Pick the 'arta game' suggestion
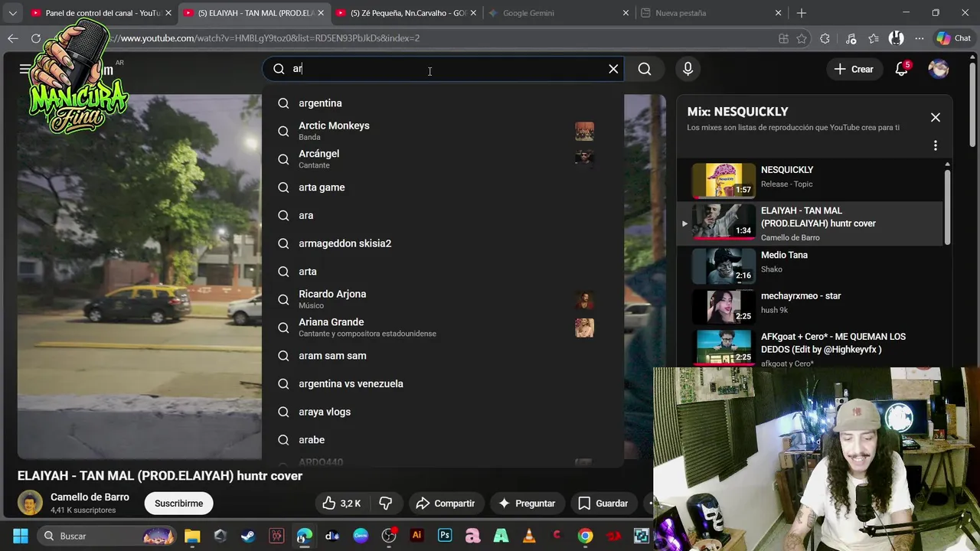Viewport: 980px width, 551px height. pyautogui.click(x=443, y=187)
